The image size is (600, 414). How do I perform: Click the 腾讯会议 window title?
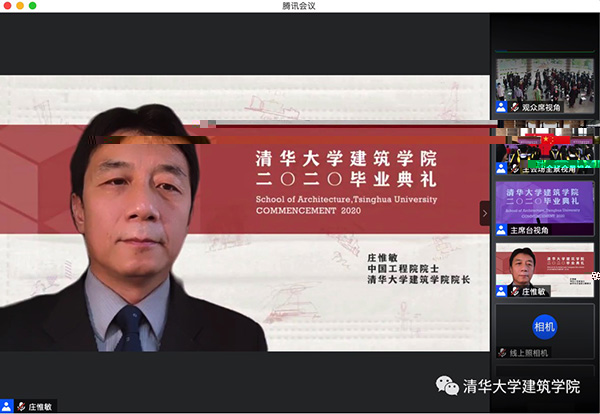299,6
